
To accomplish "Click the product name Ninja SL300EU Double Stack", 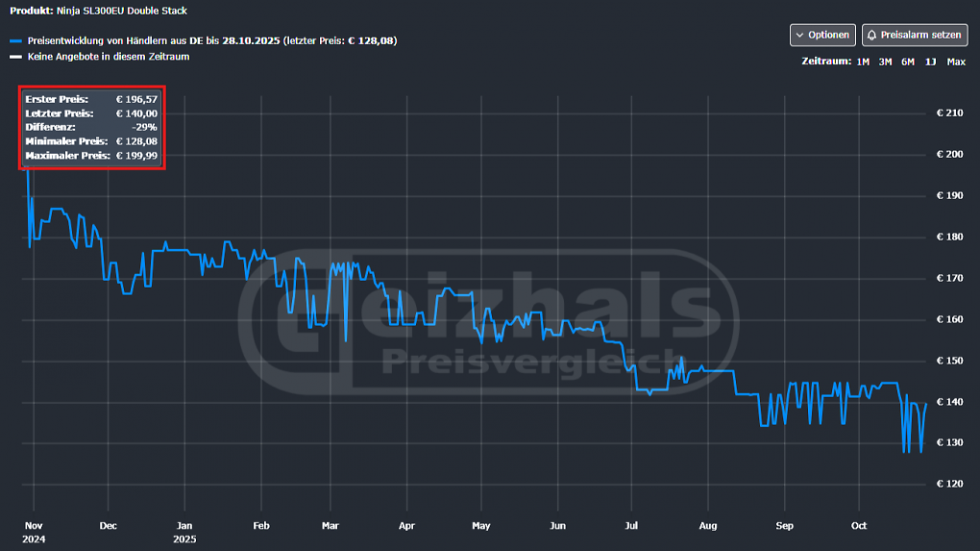I will click(122, 11).
